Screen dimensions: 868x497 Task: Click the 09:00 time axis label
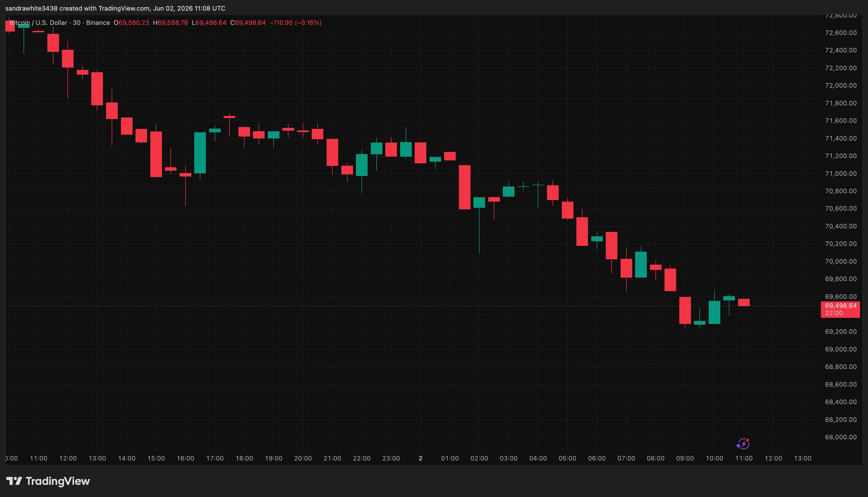pos(685,458)
